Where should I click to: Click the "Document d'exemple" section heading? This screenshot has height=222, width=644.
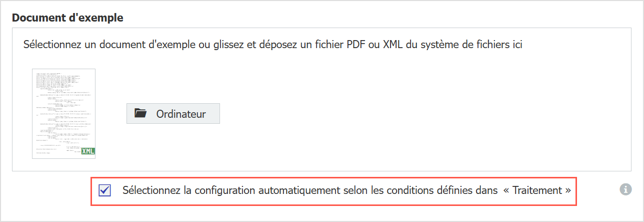point(67,18)
